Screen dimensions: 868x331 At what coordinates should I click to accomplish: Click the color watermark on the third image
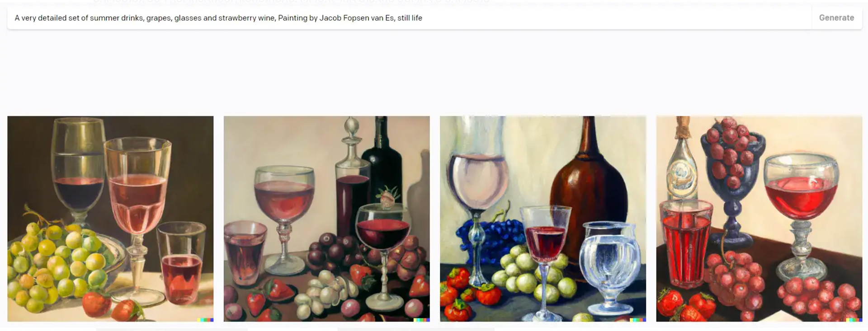pyautogui.click(x=637, y=320)
